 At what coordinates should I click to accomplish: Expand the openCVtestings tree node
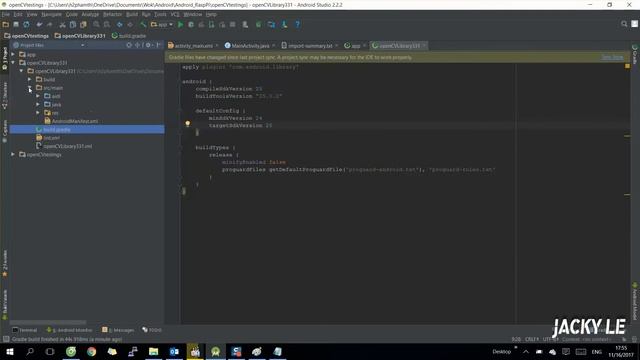(13, 154)
